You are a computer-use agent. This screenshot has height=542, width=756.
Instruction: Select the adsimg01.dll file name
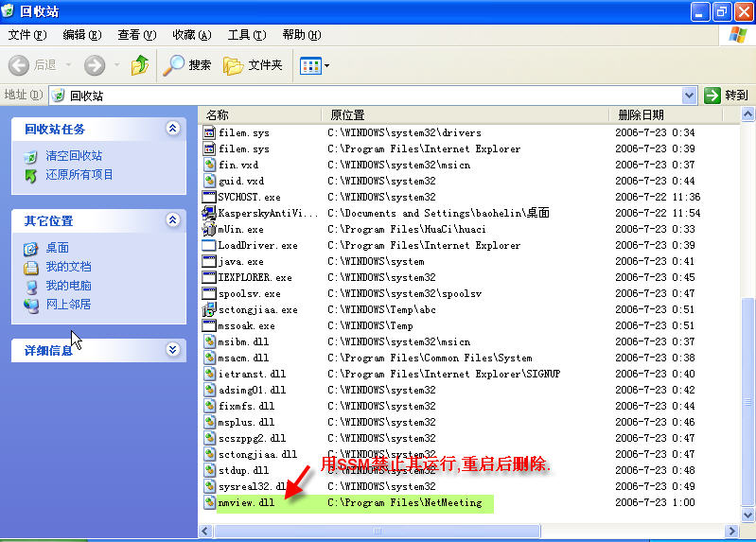click(252, 390)
